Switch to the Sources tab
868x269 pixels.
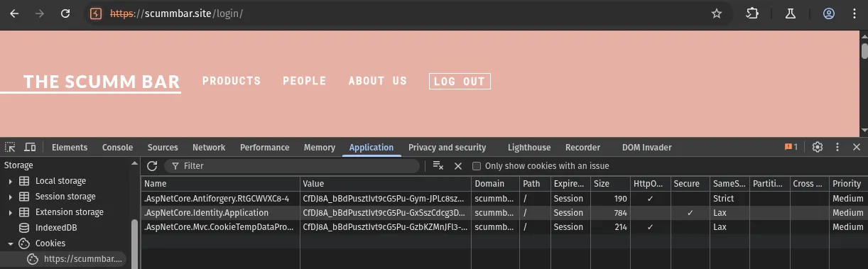[x=163, y=148]
